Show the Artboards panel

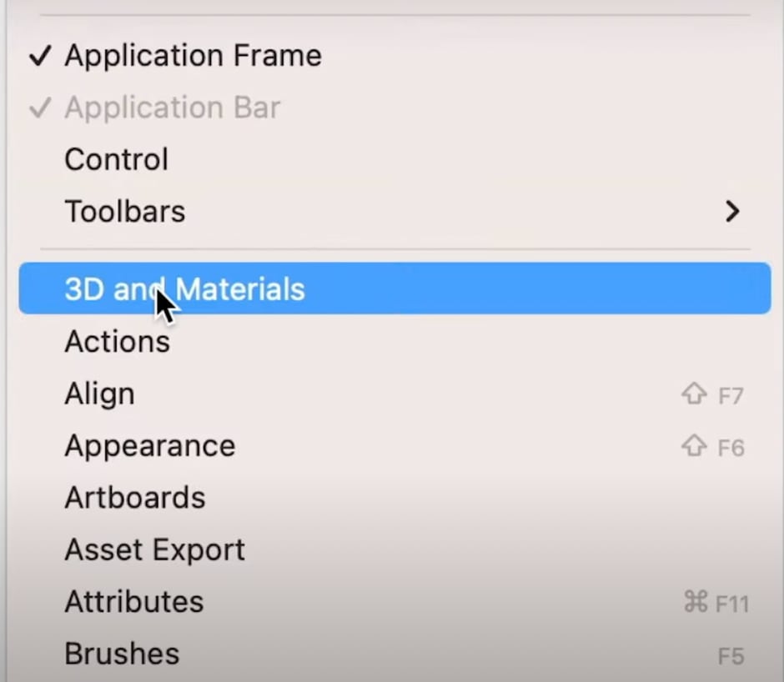[135, 498]
